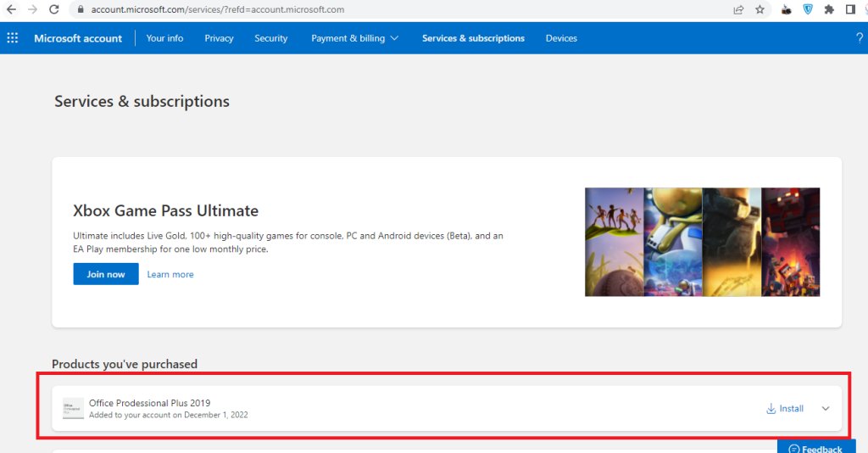
Task: Click the help question mark icon
Action: [860, 38]
